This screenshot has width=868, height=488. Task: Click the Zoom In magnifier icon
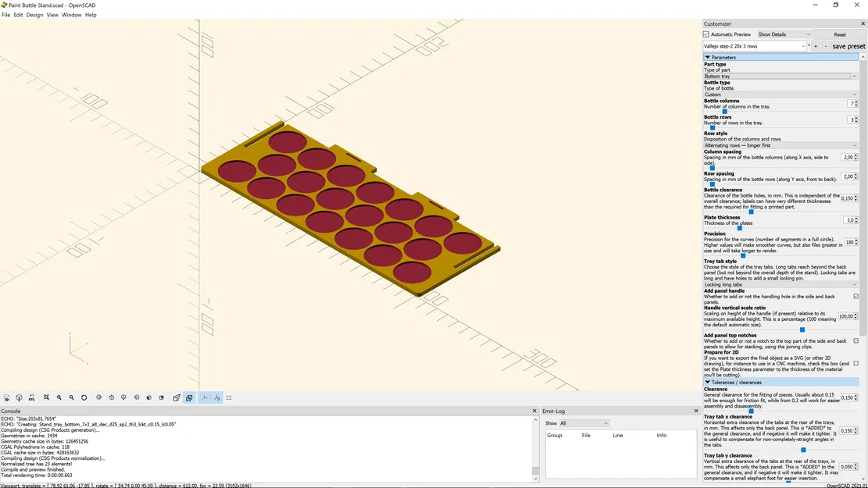point(59,397)
